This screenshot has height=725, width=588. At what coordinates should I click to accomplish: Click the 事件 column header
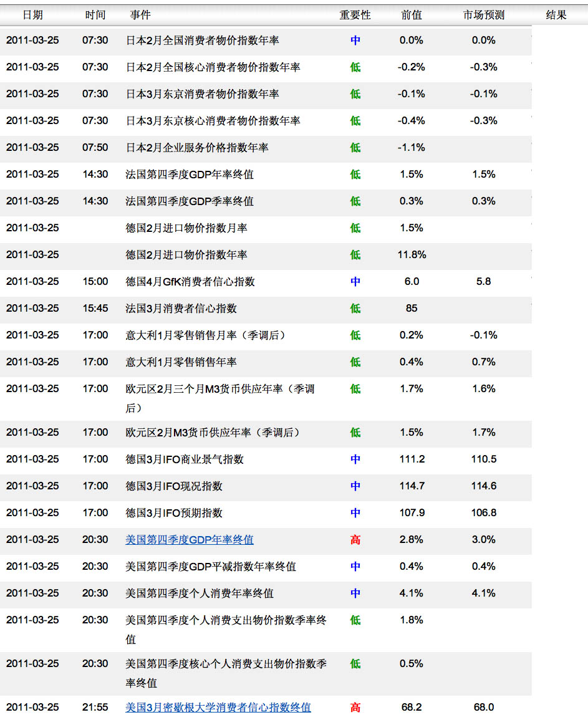[x=140, y=15]
